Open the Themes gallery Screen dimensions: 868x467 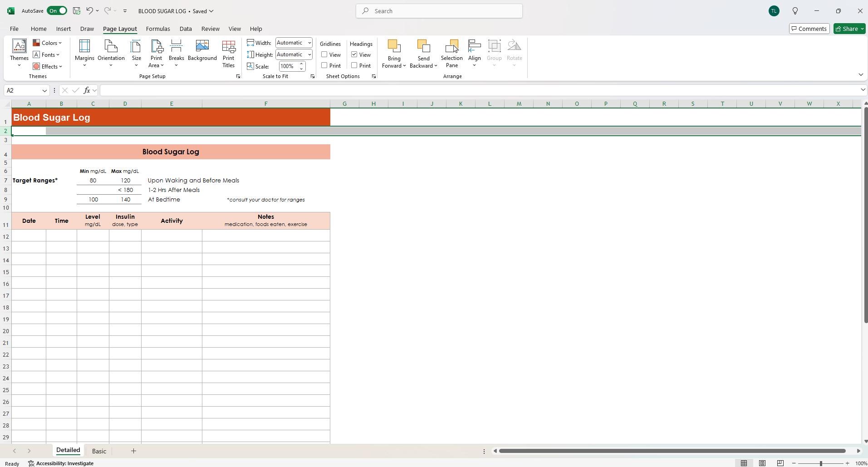tap(19, 53)
